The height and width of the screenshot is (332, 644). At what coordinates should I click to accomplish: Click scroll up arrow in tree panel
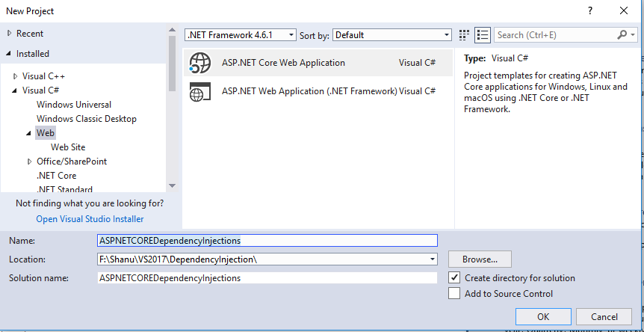pyautogui.click(x=172, y=31)
